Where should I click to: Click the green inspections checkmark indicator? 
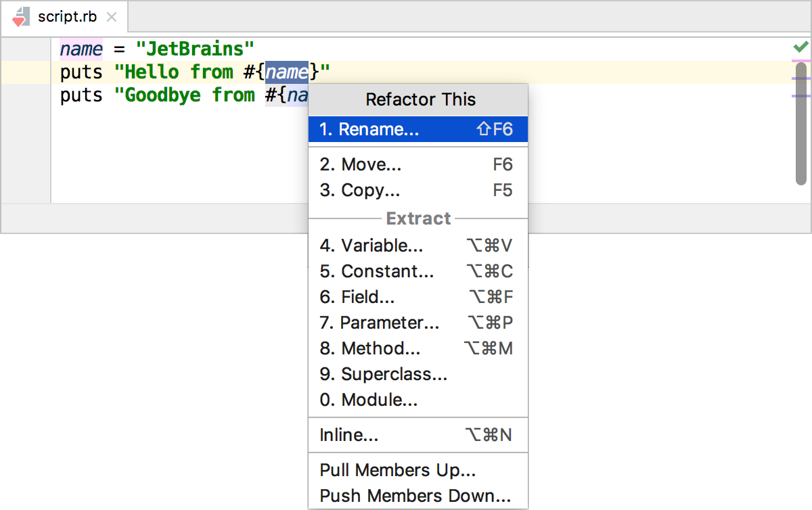(x=800, y=47)
